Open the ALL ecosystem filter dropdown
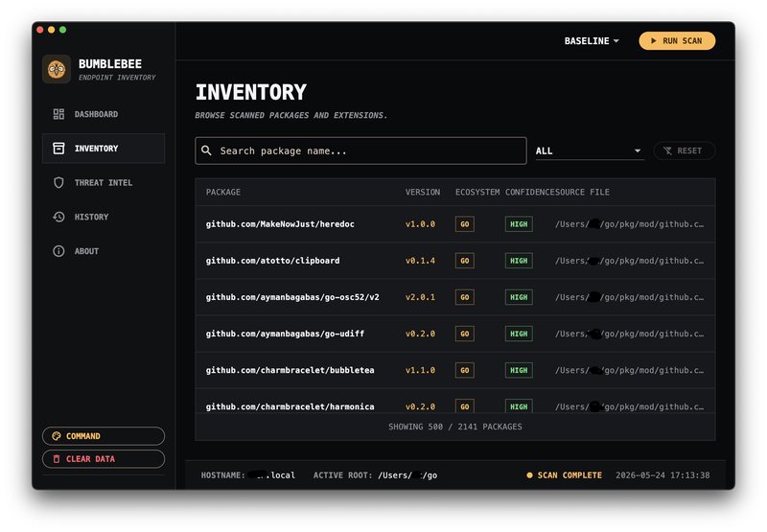 coord(590,150)
